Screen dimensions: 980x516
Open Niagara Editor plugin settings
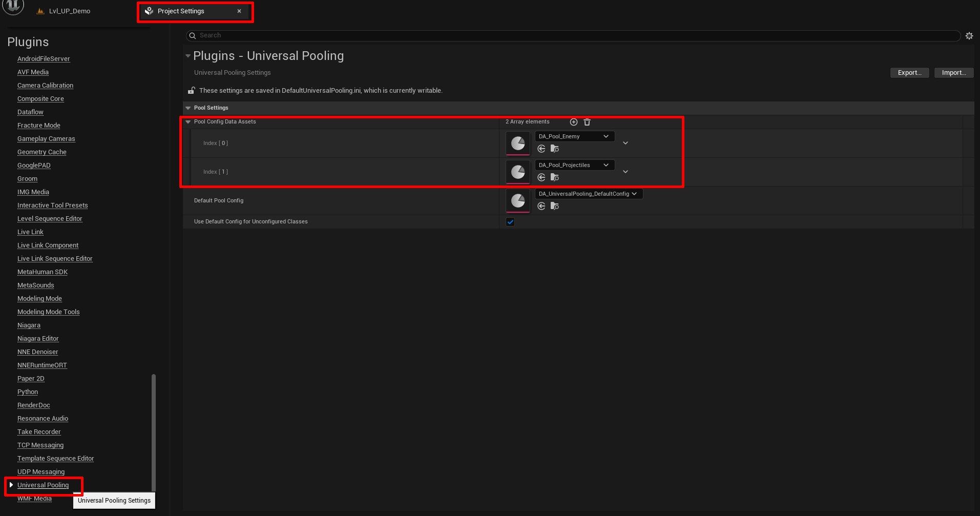(x=38, y=339)
